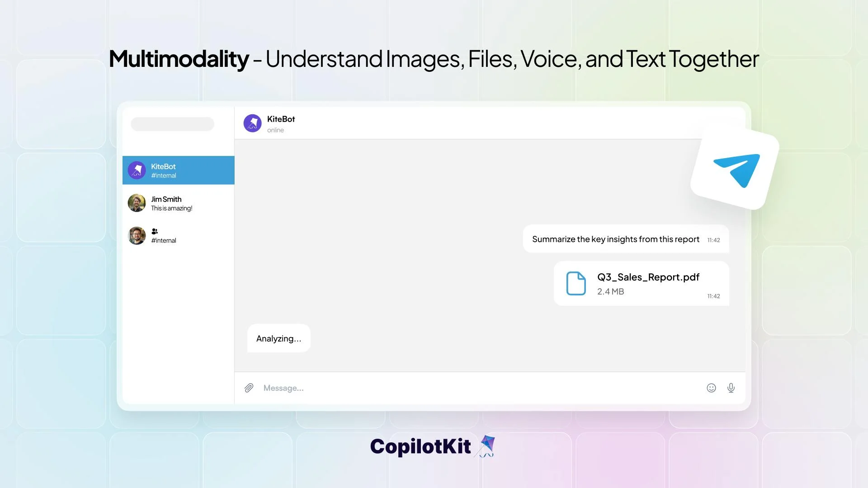Click Jim Smith's profile photo
Viewport: 868px width, 488px height.
coord(137,203)
